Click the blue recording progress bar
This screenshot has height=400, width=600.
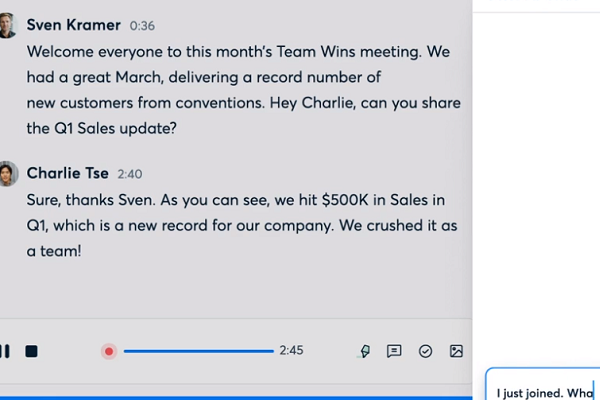click(x=198, y=351)
